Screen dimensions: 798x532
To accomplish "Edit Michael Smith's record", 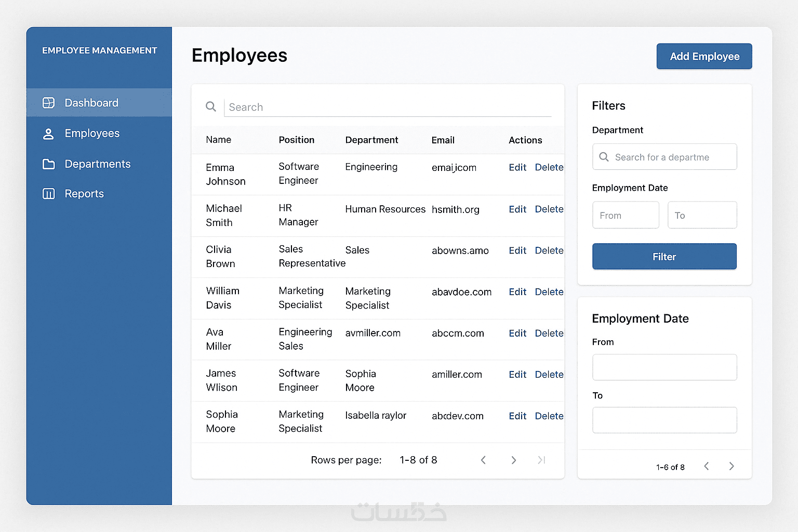I will click(517, 209).
